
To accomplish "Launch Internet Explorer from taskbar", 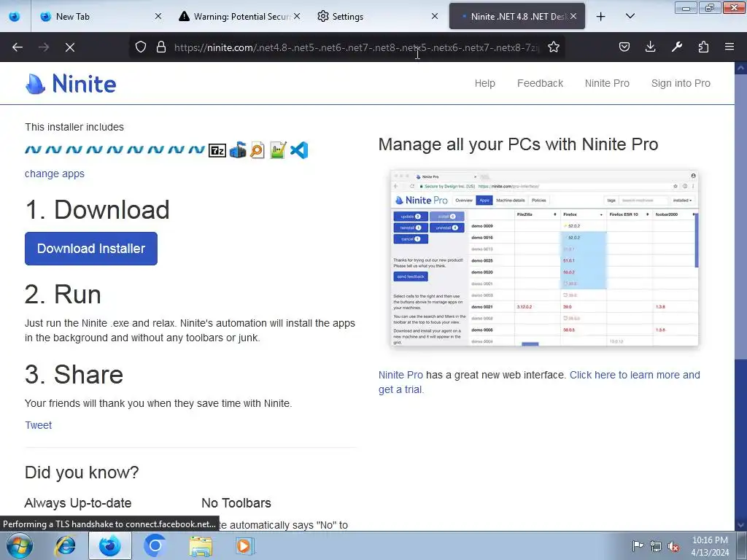I will pyautogui.click(x=65, y=545).
